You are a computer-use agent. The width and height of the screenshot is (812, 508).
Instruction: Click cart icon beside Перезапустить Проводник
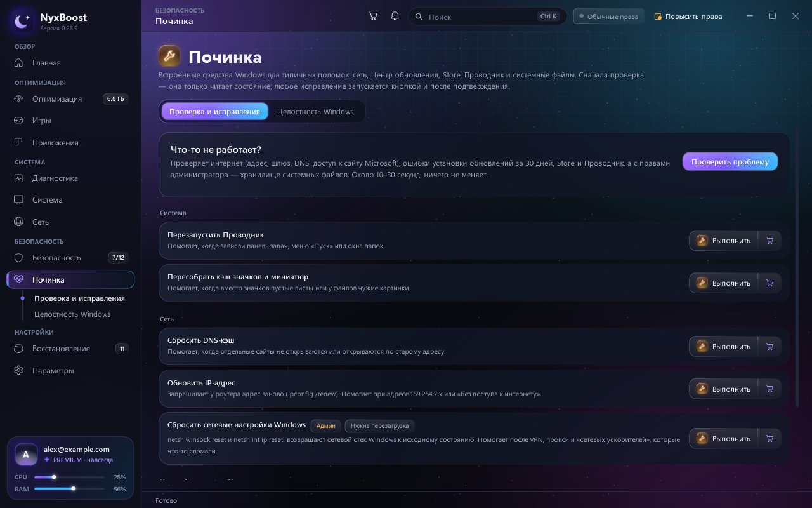tap(769, 241)
